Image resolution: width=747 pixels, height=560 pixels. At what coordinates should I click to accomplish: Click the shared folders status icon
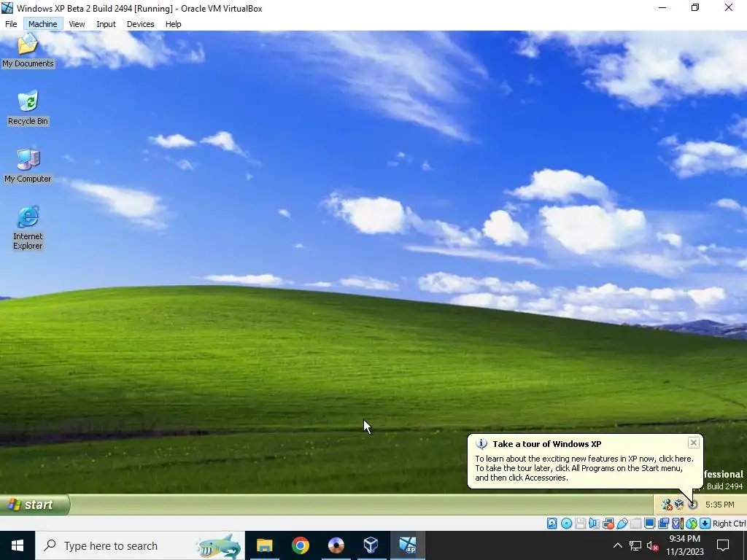pos(635,524)
